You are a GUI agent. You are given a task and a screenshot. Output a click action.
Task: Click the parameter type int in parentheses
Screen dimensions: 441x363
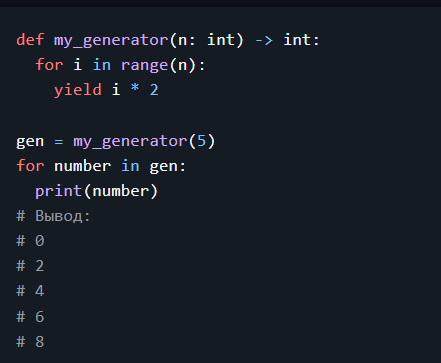221,40
